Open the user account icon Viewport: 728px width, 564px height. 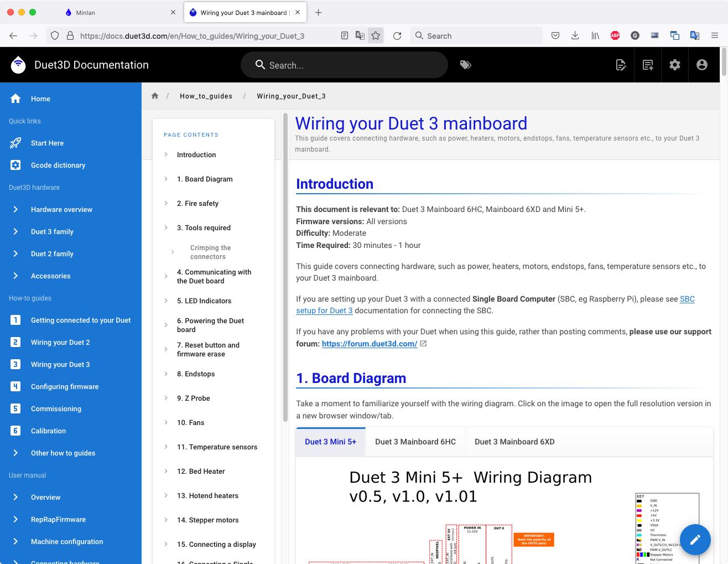pyautogui.click(x=702, y=65)
